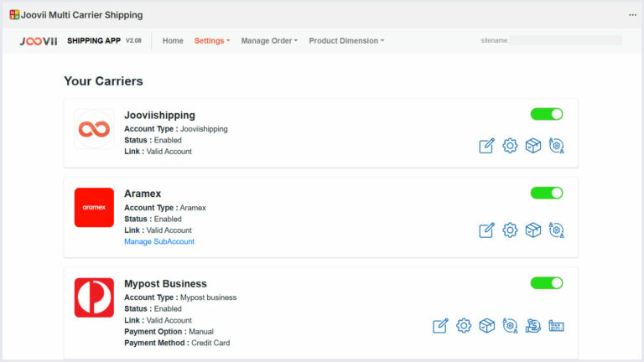Click the credit card icon for Mypost Business
Screen dimensions: 644x362
click(x=556, y=325)
